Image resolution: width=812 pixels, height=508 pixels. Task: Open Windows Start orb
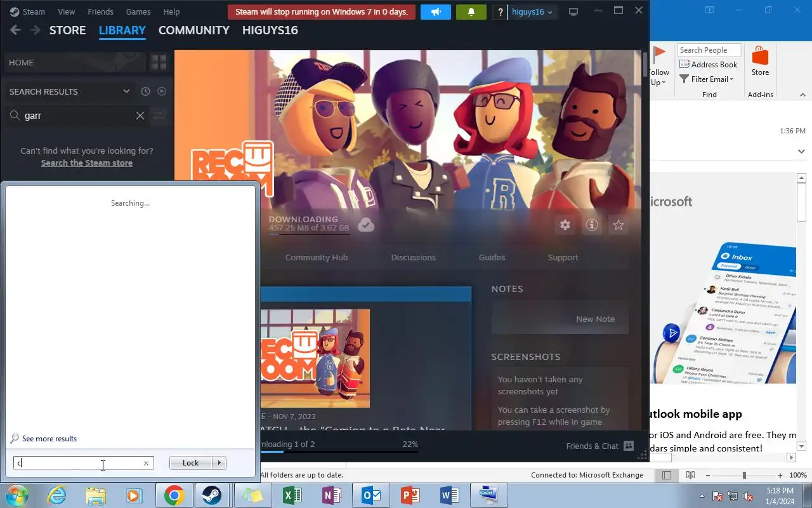pyautogui.click(x=16, y=495)
